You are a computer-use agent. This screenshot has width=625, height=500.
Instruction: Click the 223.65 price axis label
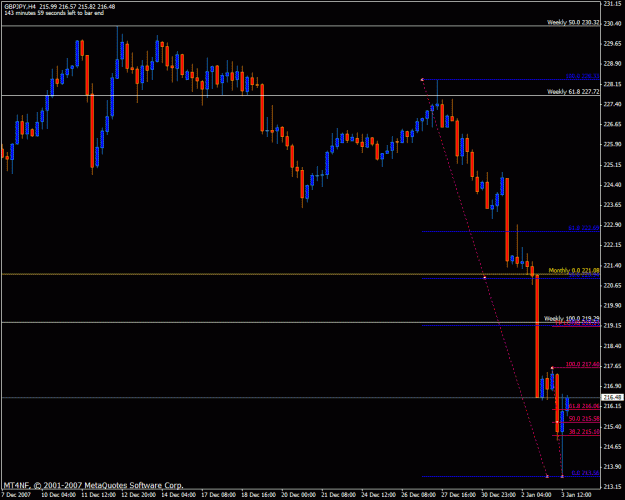[x=613, y=205]
